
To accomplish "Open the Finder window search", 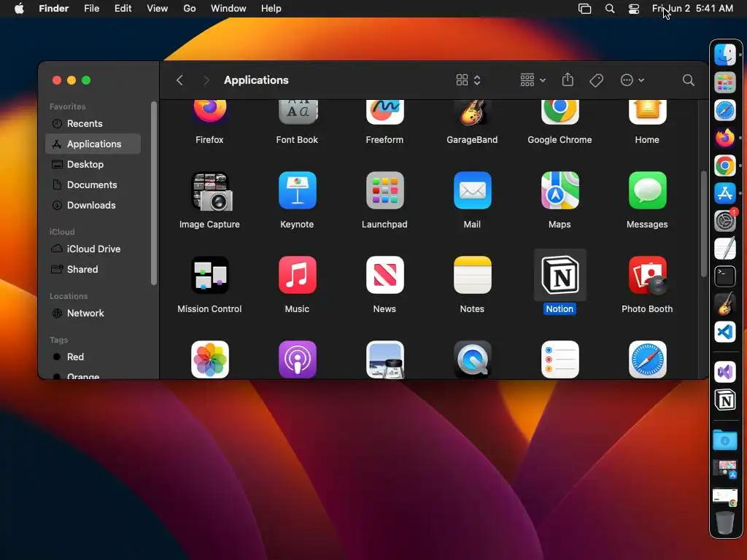I will (x=688, y=80).
